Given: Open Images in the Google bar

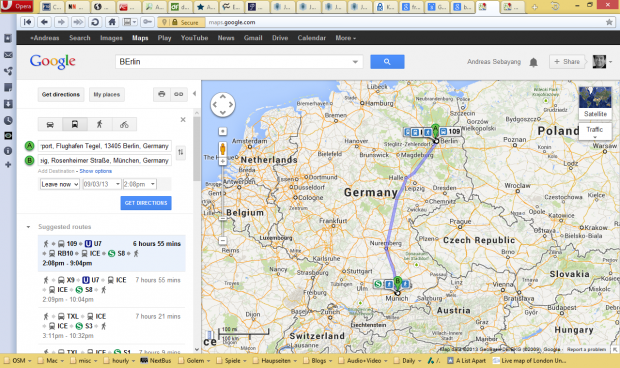Looking at the screenshot, I should tap(111, 38).
